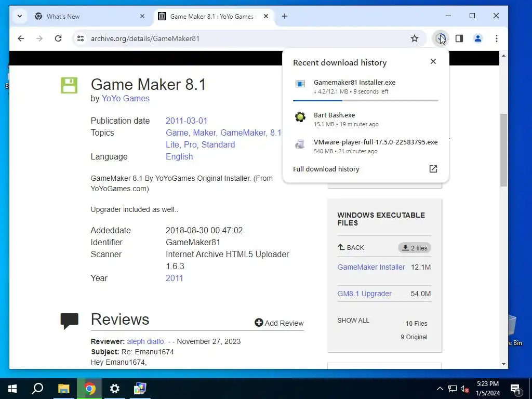Open Windows search from taskbar
This screenshot has width=532, height=399.
click(x=37, y=389)
